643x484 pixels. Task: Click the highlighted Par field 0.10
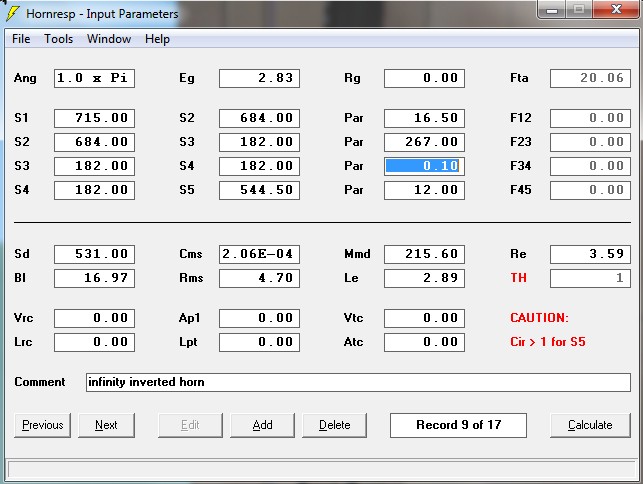coord(424,166)
